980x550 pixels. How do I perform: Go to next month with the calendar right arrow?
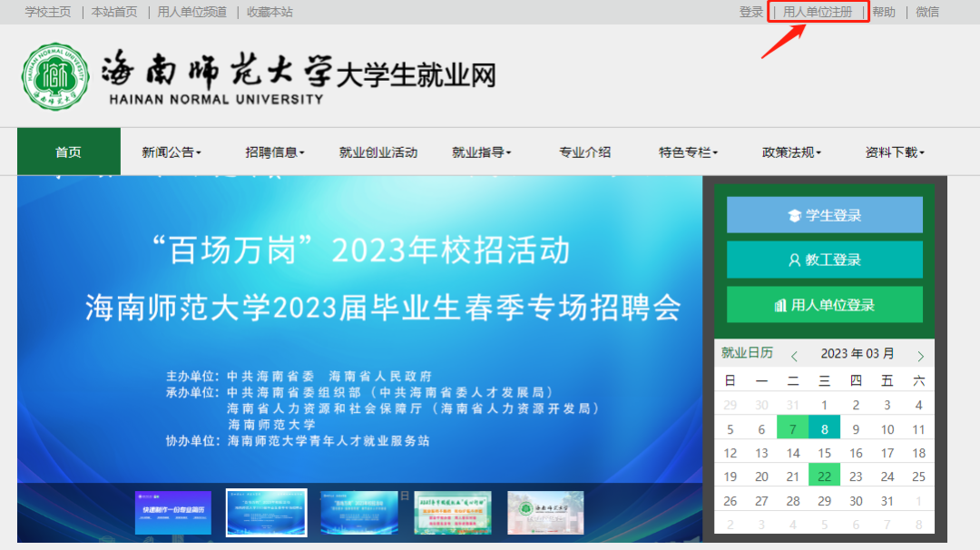point(921,354)
